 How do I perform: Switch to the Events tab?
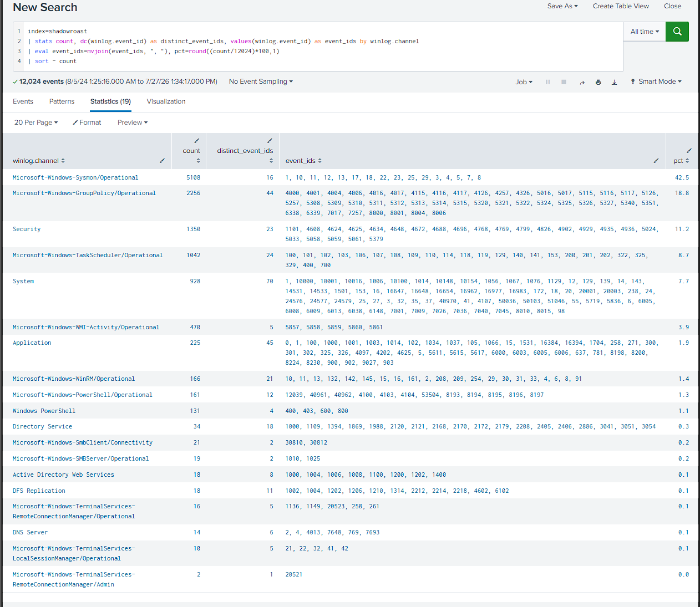23,101
